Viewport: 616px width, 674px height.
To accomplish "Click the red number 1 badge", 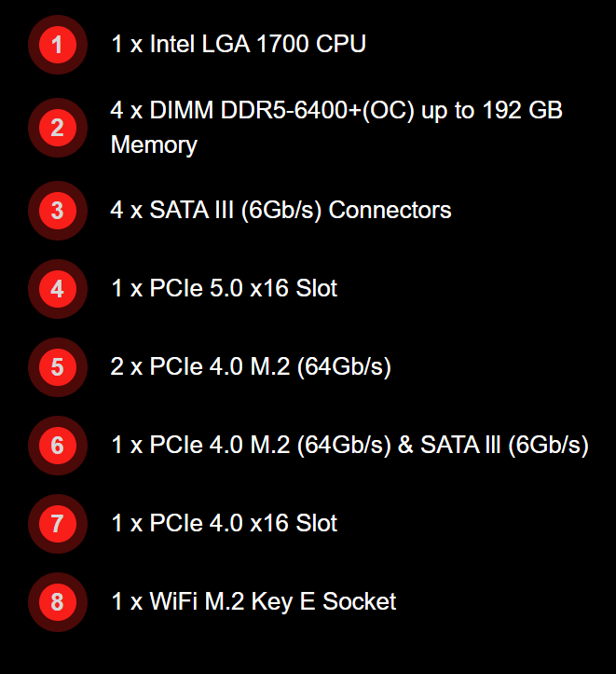I will pyautogui.click(x=58, y=45).
